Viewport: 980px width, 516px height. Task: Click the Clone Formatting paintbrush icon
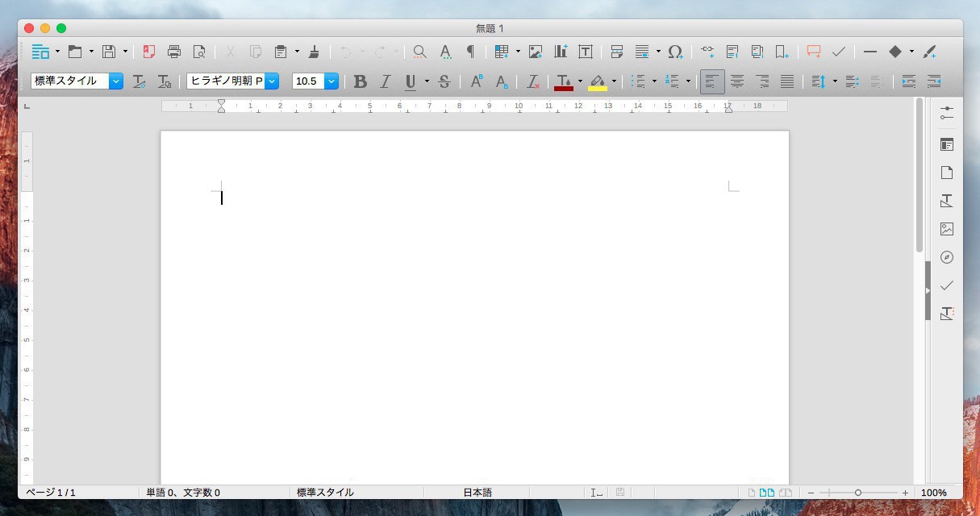click(315, 52)
